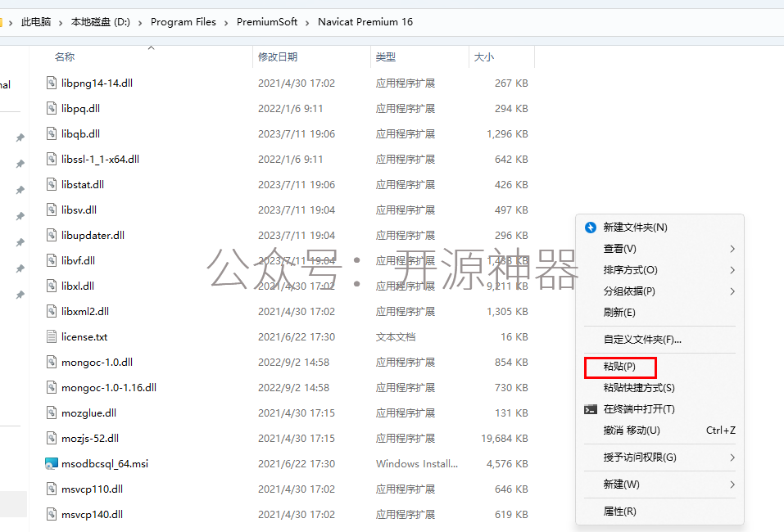Image resolution: width=784 pixels, height=532 pixels.
Task: Click the libvf.dll file icon
Action: pyautogui.click(x=52, y=260)
